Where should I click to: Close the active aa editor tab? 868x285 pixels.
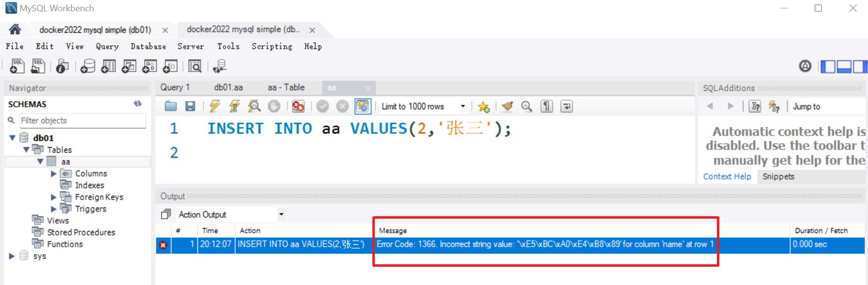(x=368, y=88)
